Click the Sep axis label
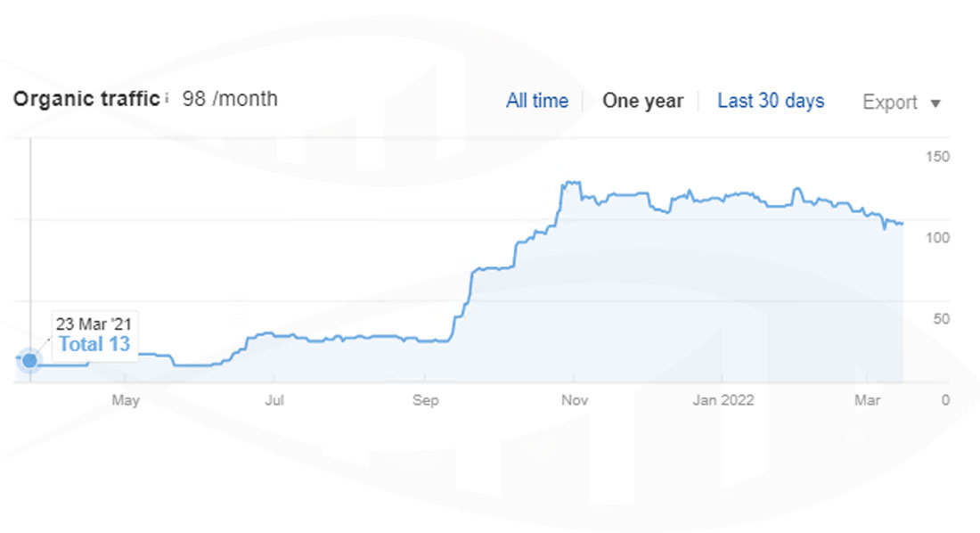Viewport: 980px width, 533px height. coord(425,401)
